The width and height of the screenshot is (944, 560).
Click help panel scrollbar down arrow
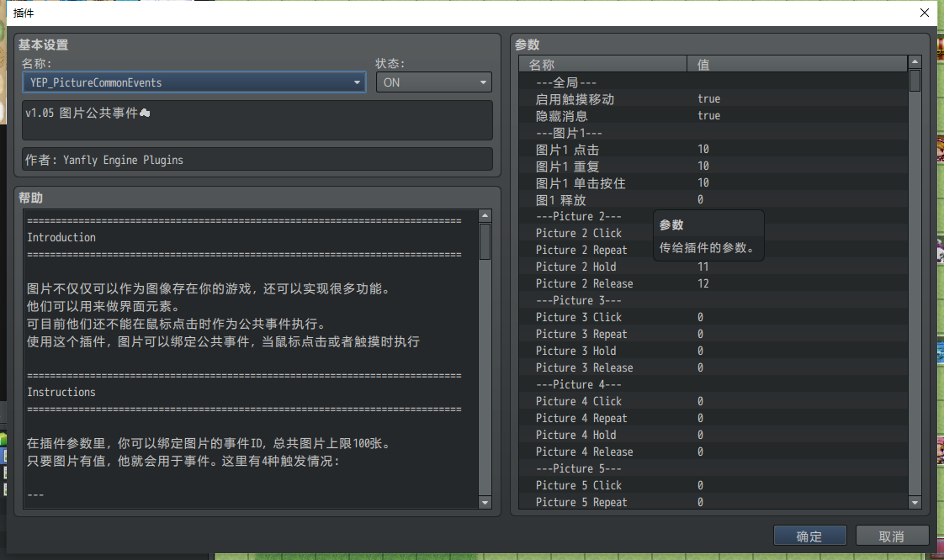[485, 502]
